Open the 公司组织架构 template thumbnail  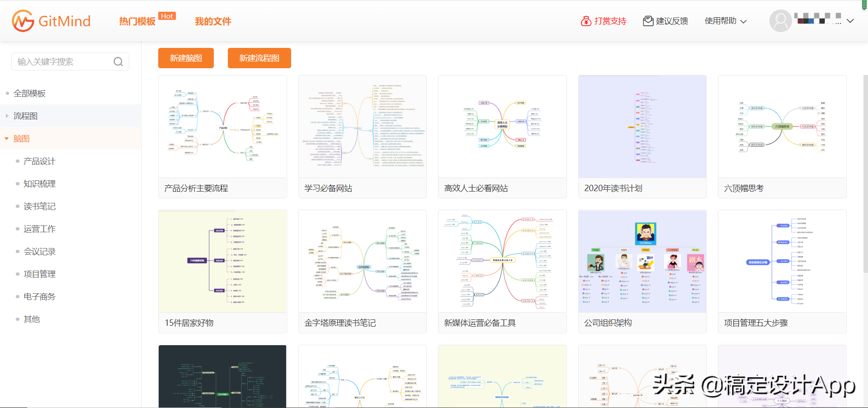coord(642,262)
